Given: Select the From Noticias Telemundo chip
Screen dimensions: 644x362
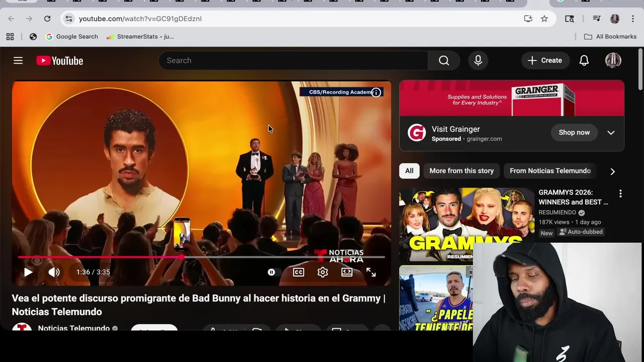Looking at the screenshot, I should [x=550, y=171].
